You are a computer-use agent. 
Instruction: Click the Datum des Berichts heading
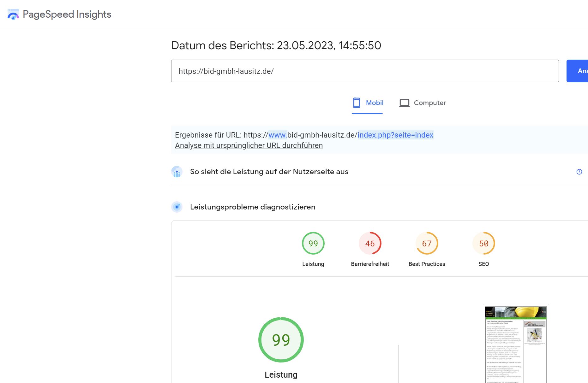[276, 45]
